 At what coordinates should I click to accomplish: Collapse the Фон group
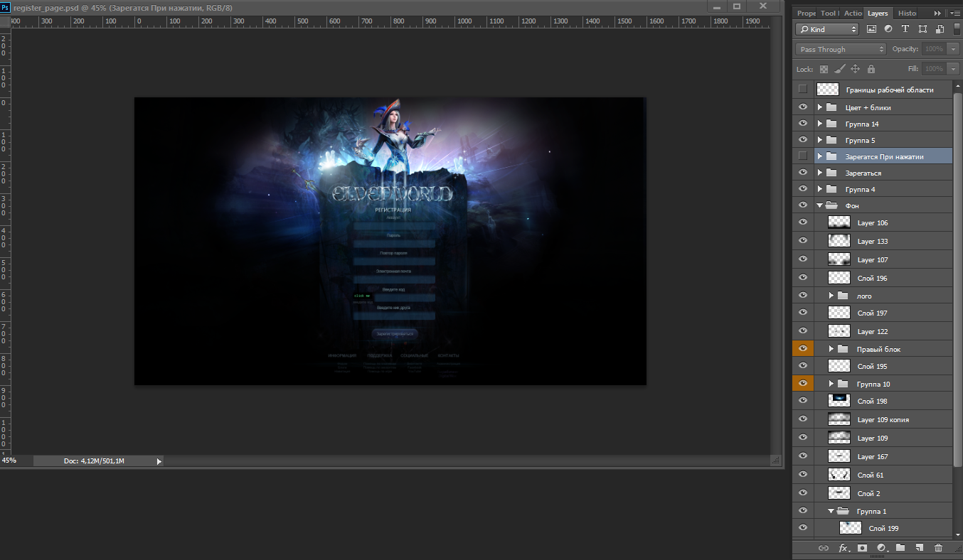tap(819, 205)
